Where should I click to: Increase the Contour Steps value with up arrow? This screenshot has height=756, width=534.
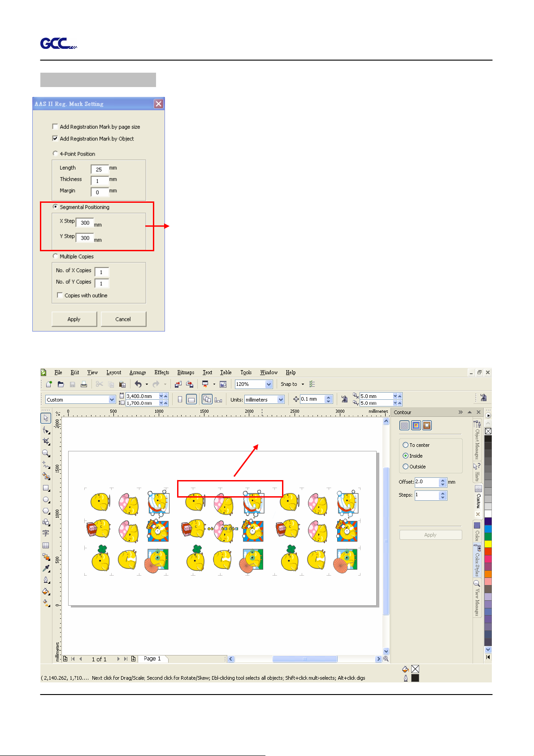(x=443, y=493)
